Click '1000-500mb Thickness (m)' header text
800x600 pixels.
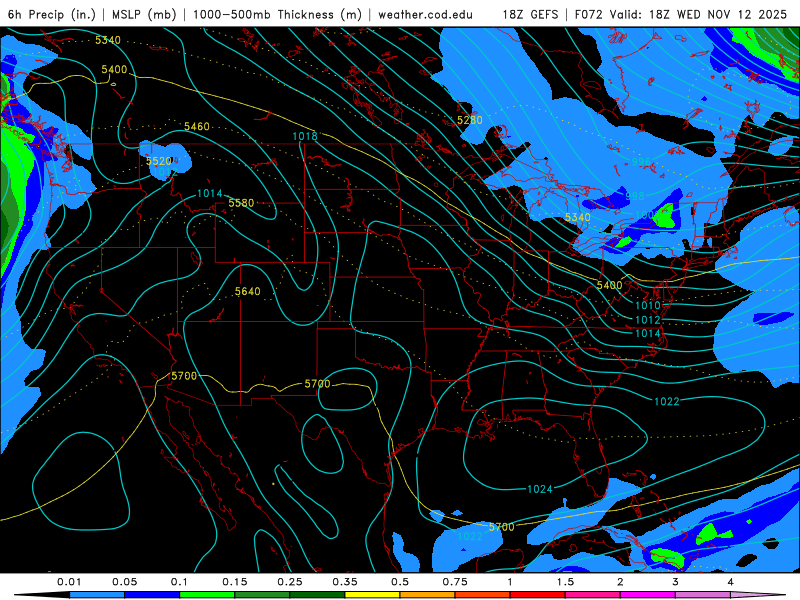278,14
